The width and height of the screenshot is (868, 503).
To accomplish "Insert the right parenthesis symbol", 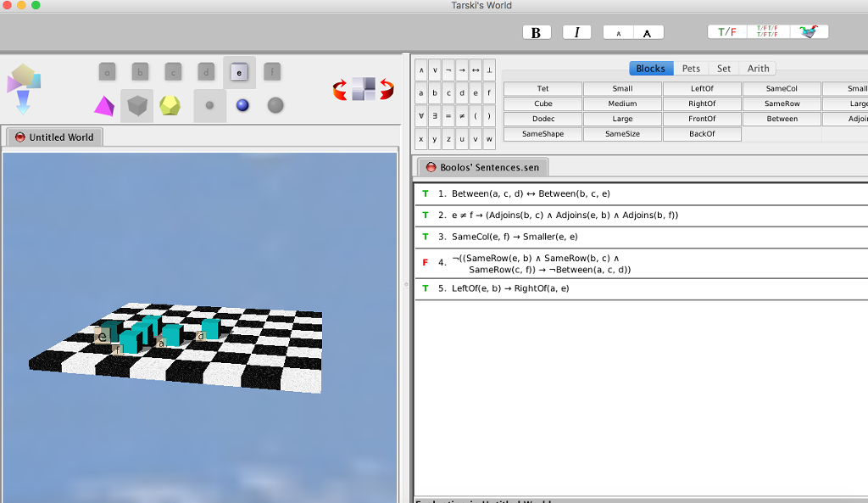I will [x=489, y=116].
